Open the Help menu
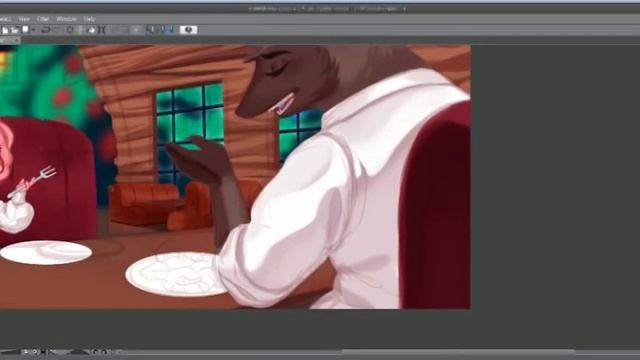This screenshot has height=360, width=640. point(89,19)
